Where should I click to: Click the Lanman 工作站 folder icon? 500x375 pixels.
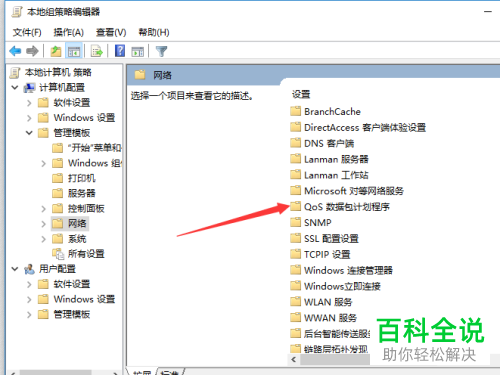pos(295,175)
